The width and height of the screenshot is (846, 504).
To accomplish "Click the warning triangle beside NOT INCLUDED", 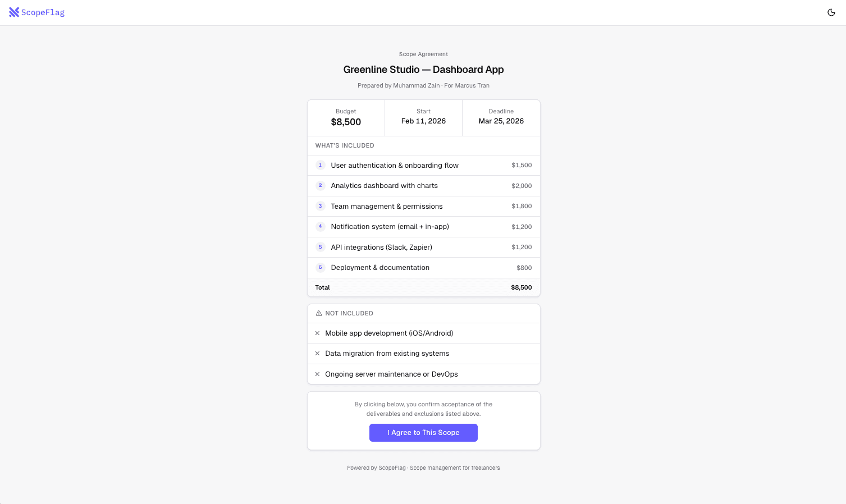I will click(319, 313).
